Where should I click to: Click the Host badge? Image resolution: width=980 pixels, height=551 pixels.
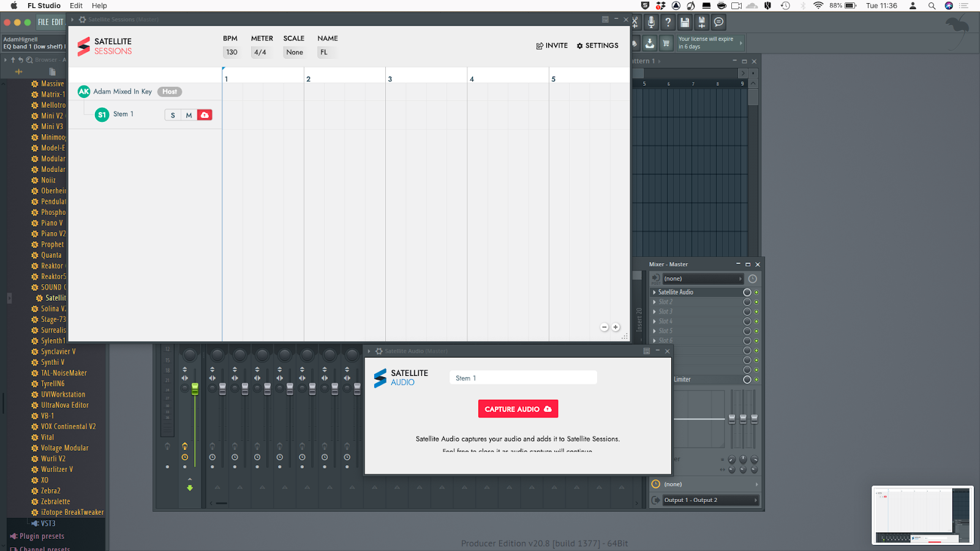click(170, 92)
